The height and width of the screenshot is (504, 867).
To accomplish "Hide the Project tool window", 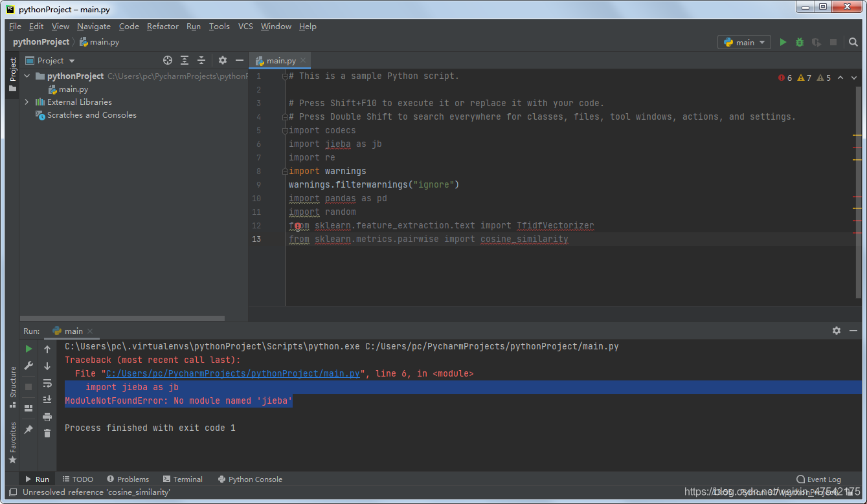I will 240,60.
